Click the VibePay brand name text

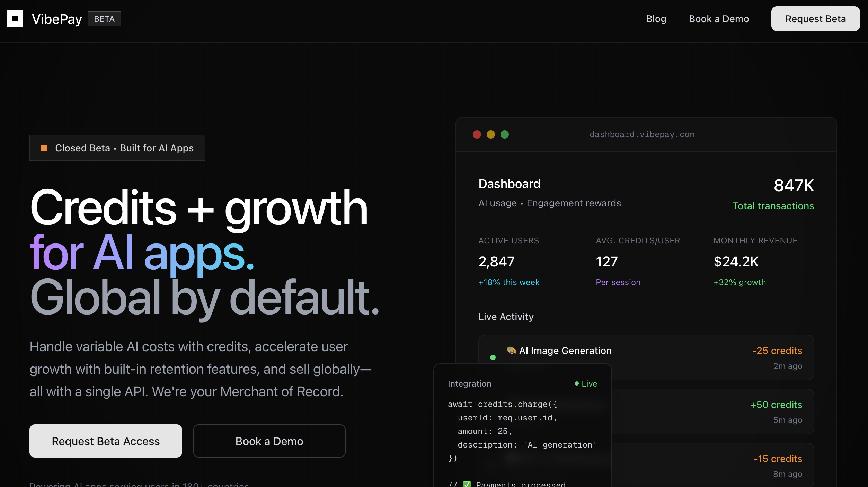coord(57,19)
